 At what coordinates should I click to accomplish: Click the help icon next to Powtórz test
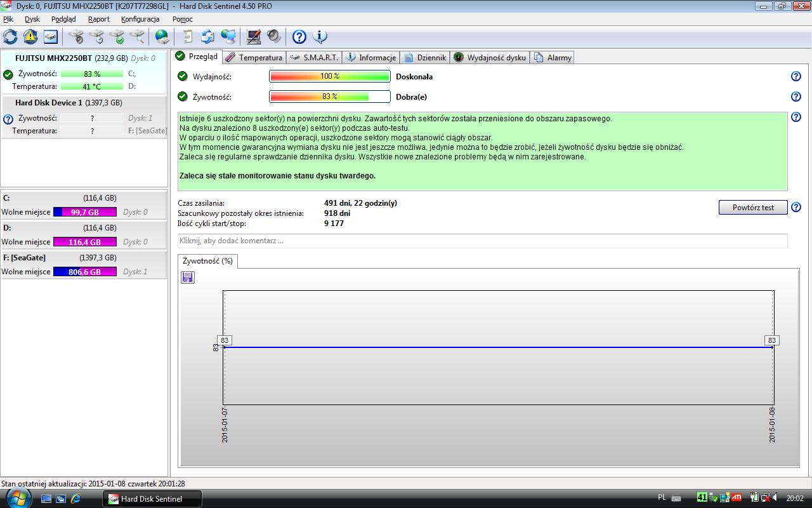pyautogui.click(x=796, y=208)
